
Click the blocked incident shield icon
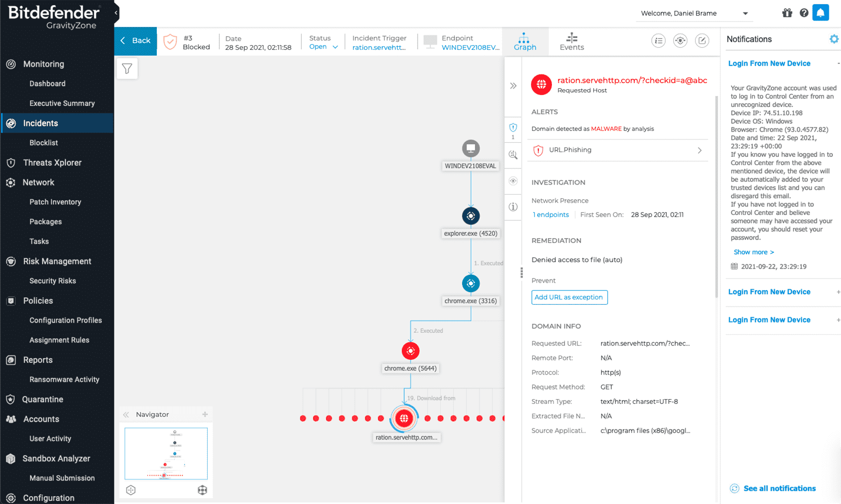pos(170,41)
